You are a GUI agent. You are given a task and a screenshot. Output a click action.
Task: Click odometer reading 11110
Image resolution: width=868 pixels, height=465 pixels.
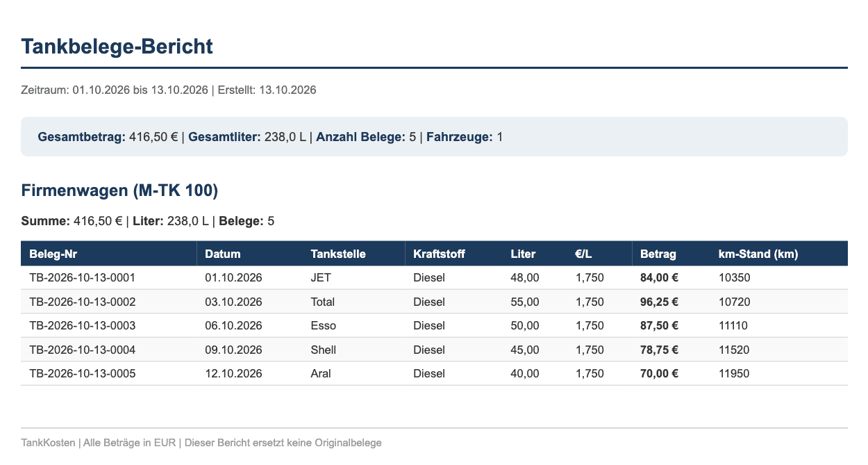[x=734, y=326]
